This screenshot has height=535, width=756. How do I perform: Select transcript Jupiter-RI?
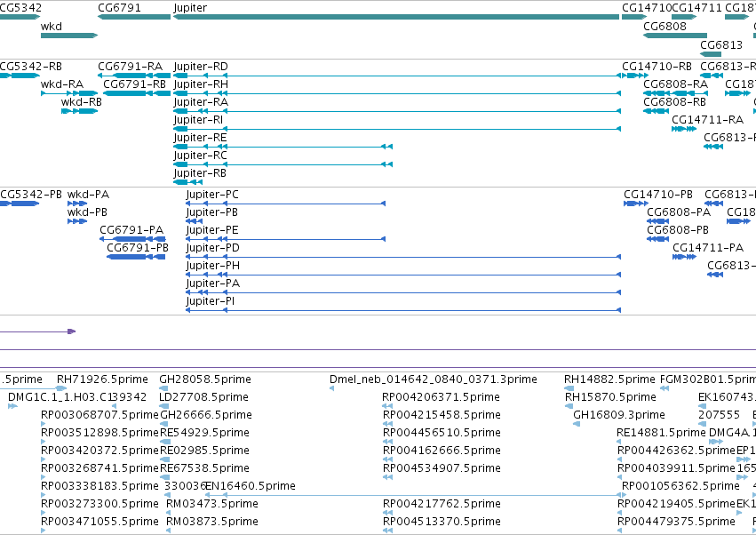397,129
